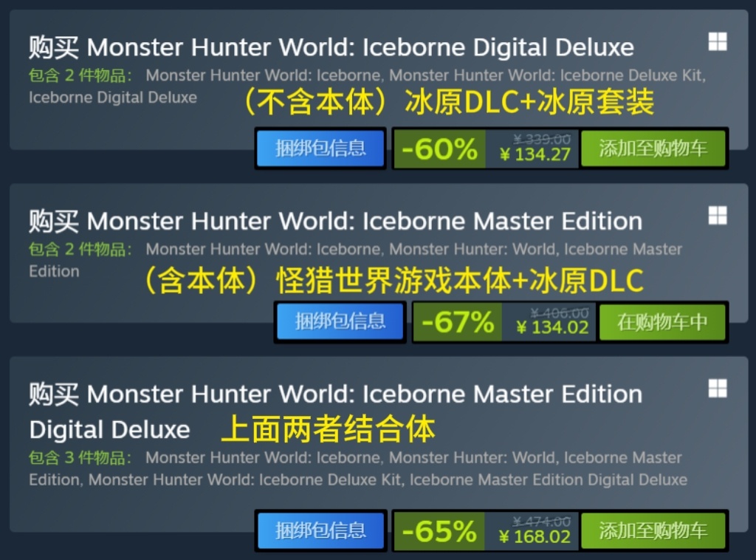Click the -65% discount badge
Viewport: 756px width, 560px height.
pos(439,530)
